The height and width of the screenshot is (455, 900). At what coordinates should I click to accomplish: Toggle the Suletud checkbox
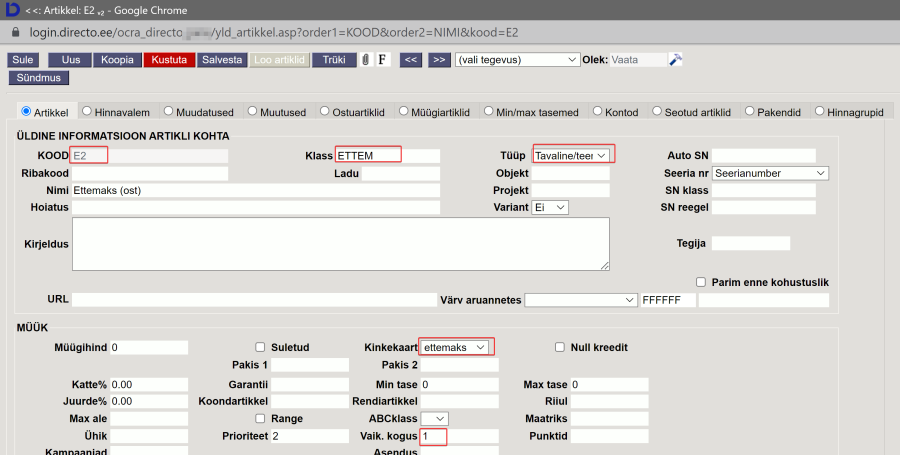tap(260, 347)
